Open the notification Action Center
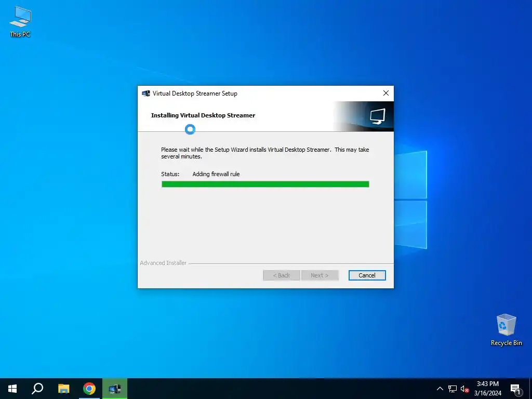Image resolution: width=532 pixels, height=399 pixels. (x=516, y=389)
